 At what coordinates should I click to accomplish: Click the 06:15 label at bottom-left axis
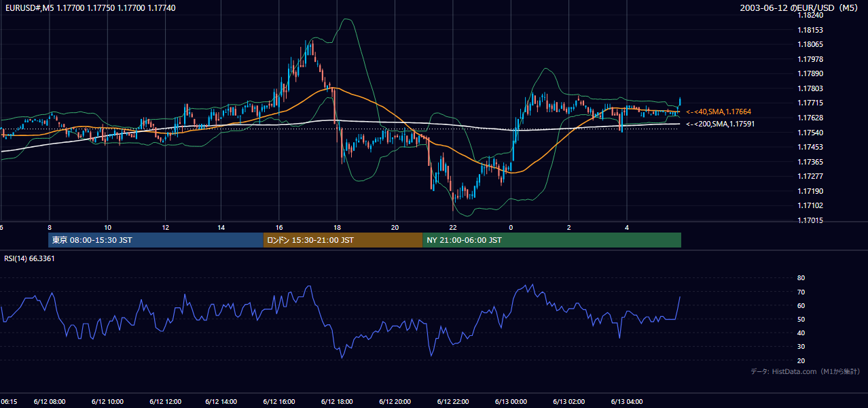pyautogui.click(x=9, y=401)
